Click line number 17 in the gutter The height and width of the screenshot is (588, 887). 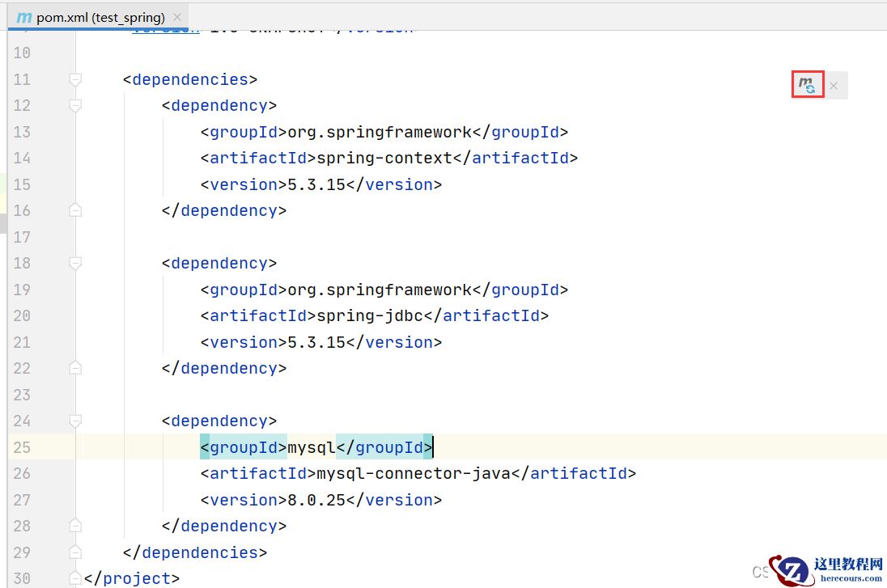[22, 237]
